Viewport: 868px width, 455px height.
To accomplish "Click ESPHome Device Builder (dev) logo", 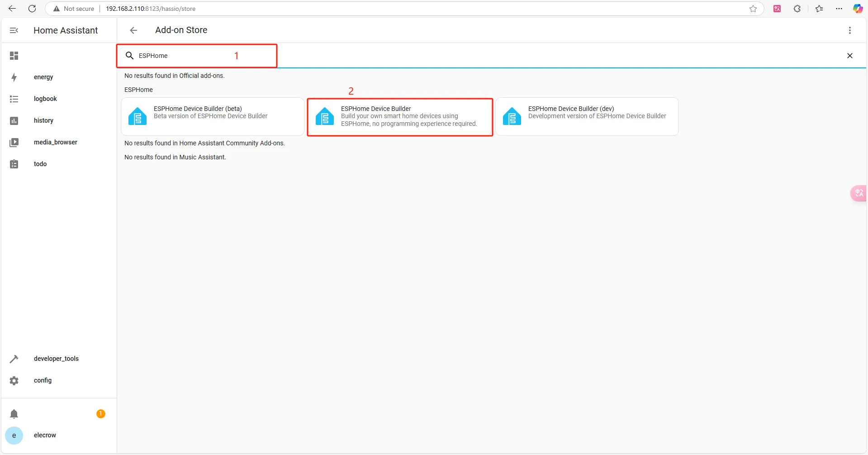I will click(x=512, y=116).
